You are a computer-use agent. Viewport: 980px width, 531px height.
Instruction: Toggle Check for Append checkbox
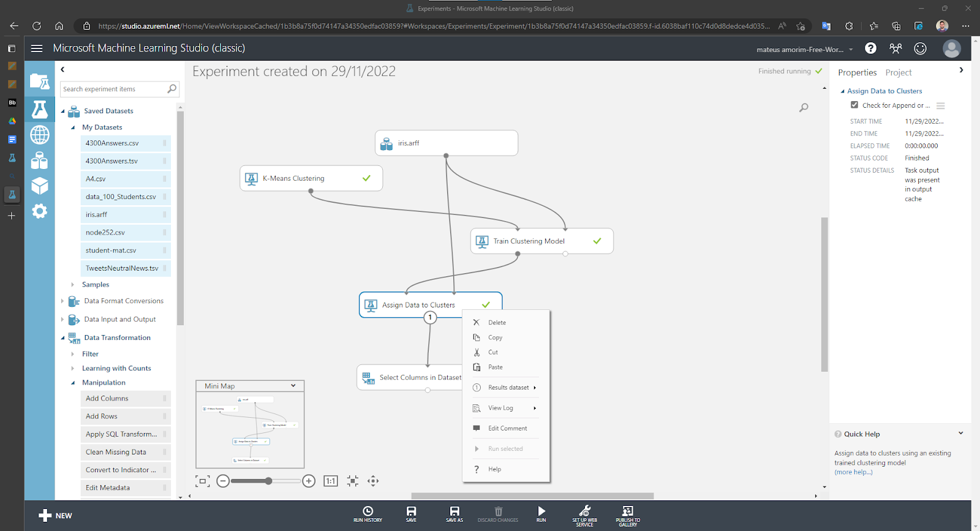(854, 105)
